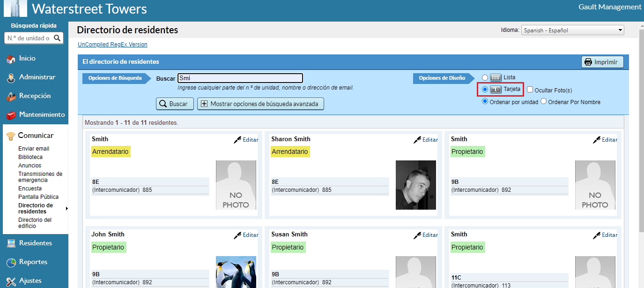644x288 pixels.
Task: Click the list layout icon beside Lista
Action: [x=496, y=77]
